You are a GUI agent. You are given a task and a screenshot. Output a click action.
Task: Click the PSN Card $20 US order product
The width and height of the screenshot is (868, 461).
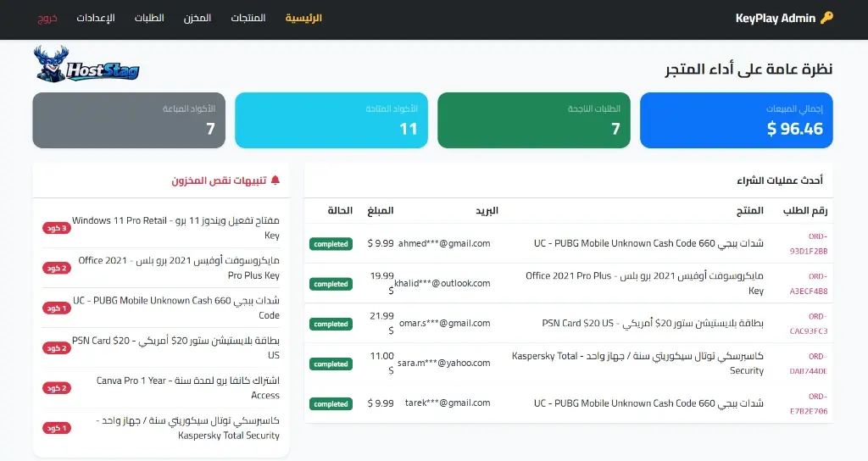(x=653, y=323)
